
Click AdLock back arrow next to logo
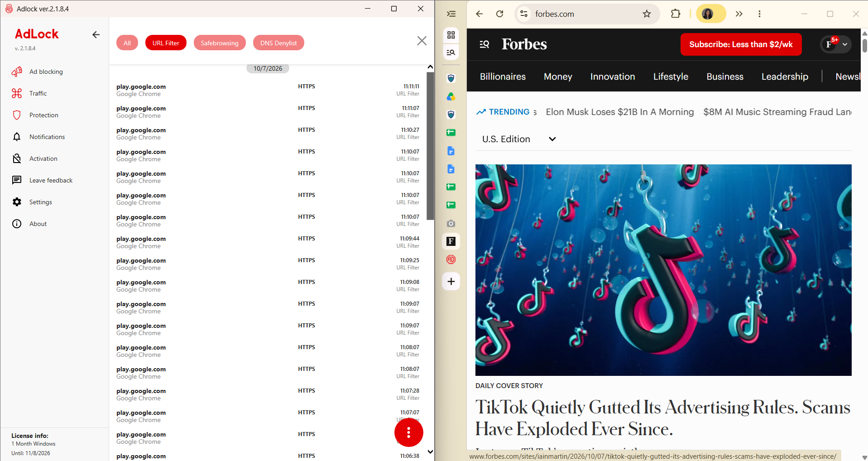[96, 34]
